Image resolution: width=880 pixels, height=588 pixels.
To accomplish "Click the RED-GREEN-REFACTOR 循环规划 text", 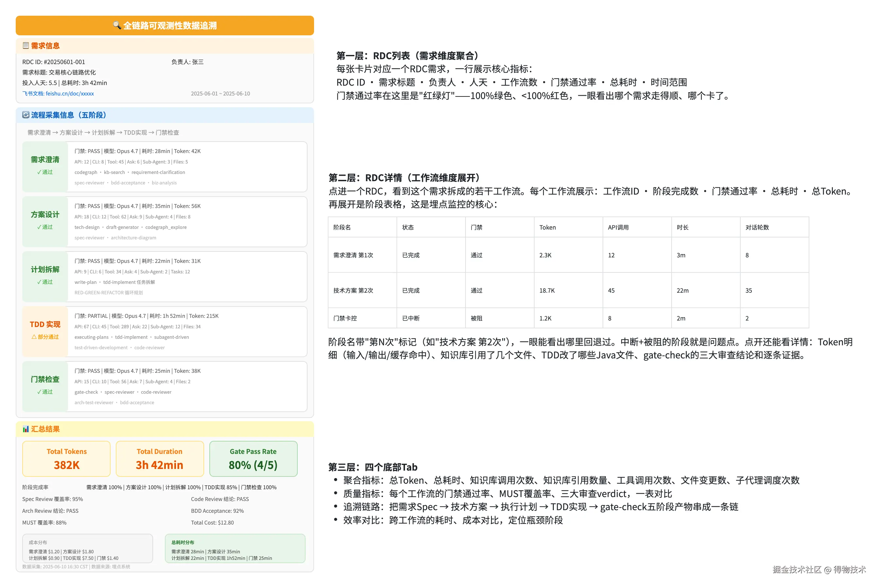I will (x=108, y=292).
